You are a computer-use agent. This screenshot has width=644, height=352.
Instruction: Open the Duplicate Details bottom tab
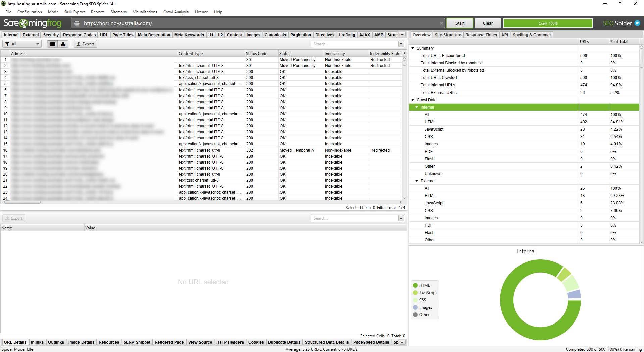(284, 342)
